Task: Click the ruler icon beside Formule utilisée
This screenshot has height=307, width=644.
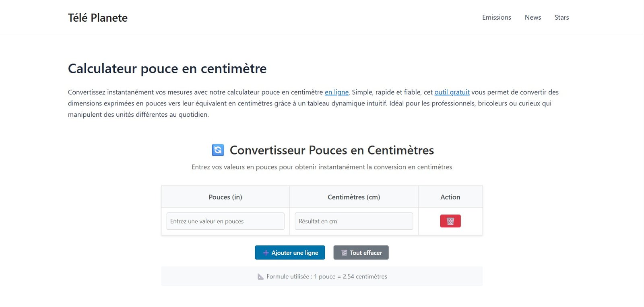Action: click(260, 276)
